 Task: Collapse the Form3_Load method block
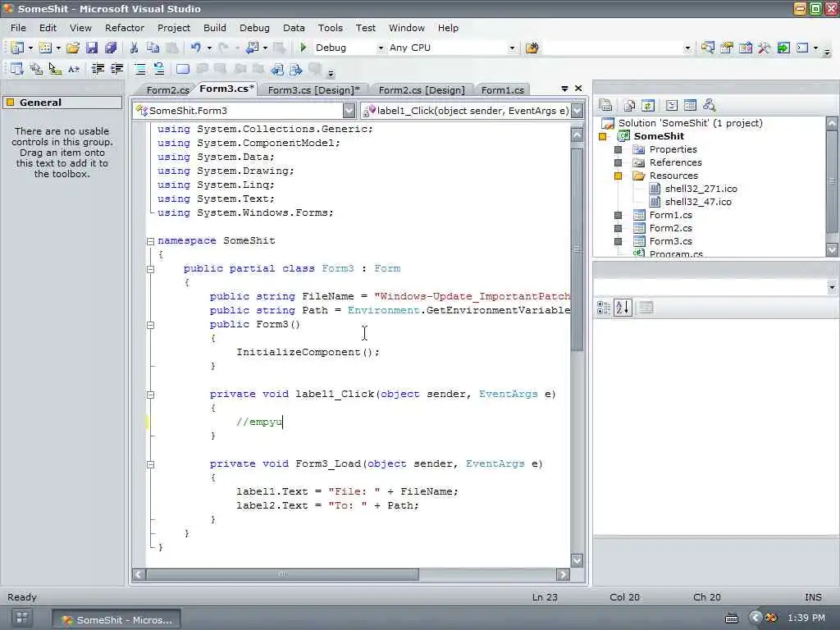click(x=151, y=464)
